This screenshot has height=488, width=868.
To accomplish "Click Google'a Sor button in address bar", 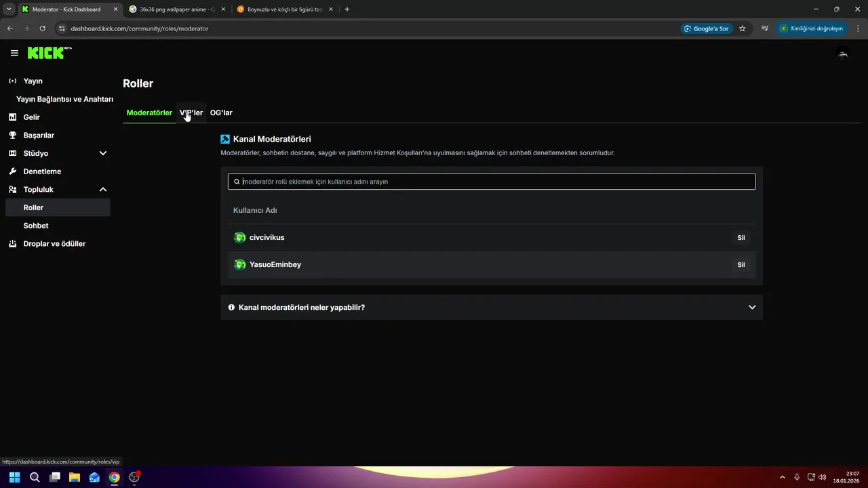I will click(x=707, y=28).
